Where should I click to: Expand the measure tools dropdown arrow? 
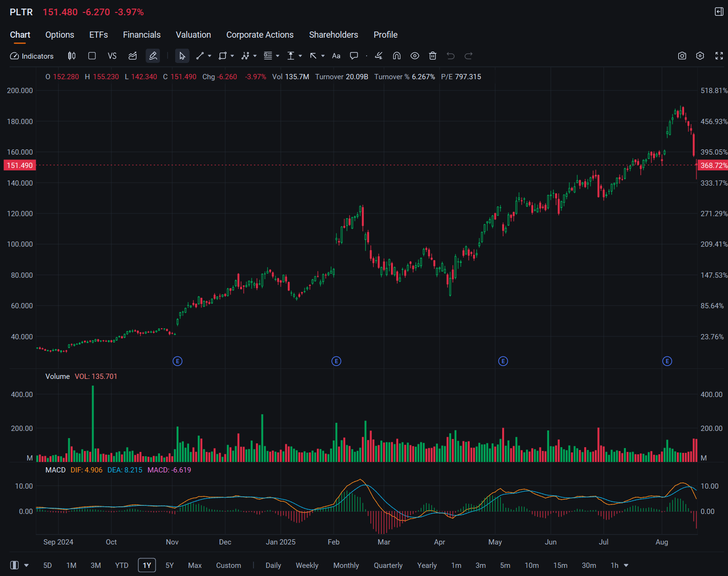coord(300,56)
